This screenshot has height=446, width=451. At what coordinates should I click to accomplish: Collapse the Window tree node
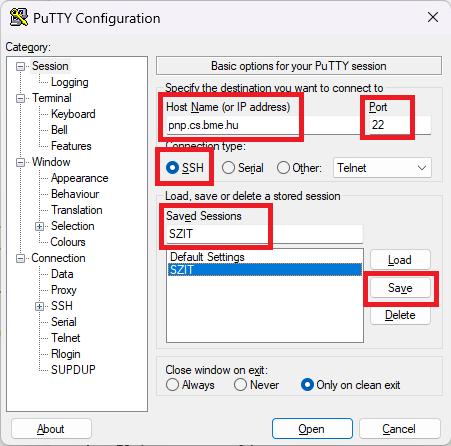click(20, 162)
